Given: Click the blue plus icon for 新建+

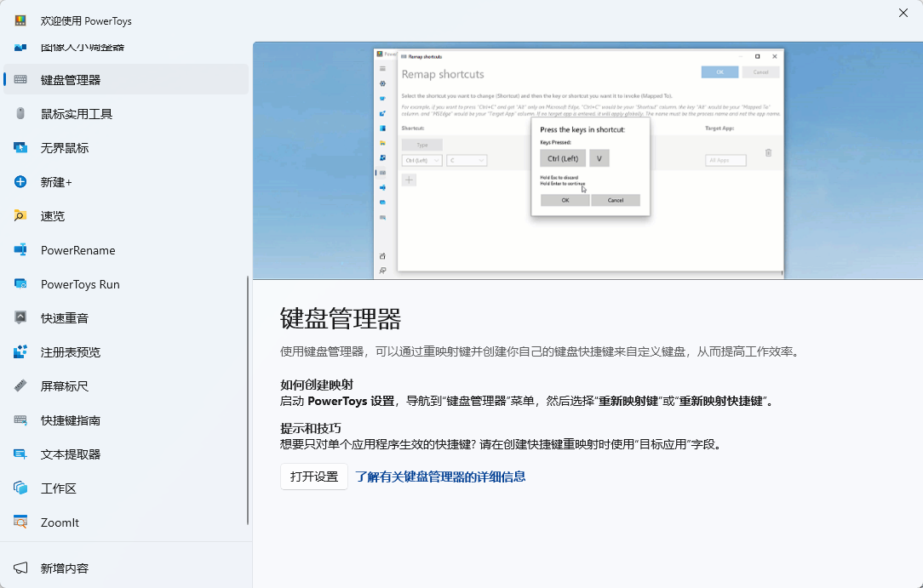Looking at the screenshot, I should point(20,182).
